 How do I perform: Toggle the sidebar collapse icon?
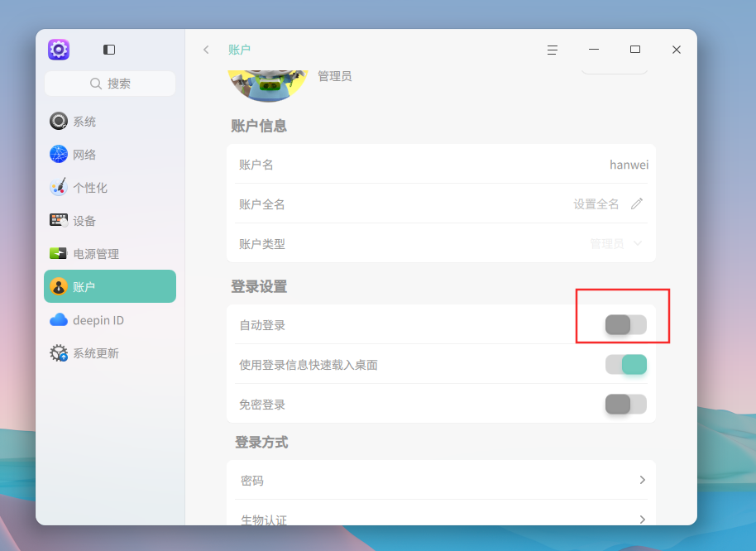point(109,50)
